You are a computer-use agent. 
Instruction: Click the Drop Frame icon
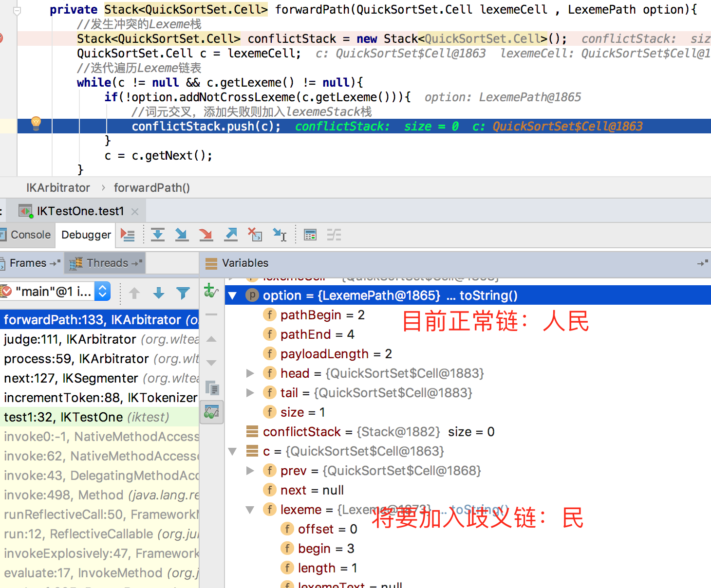point(255,235)
